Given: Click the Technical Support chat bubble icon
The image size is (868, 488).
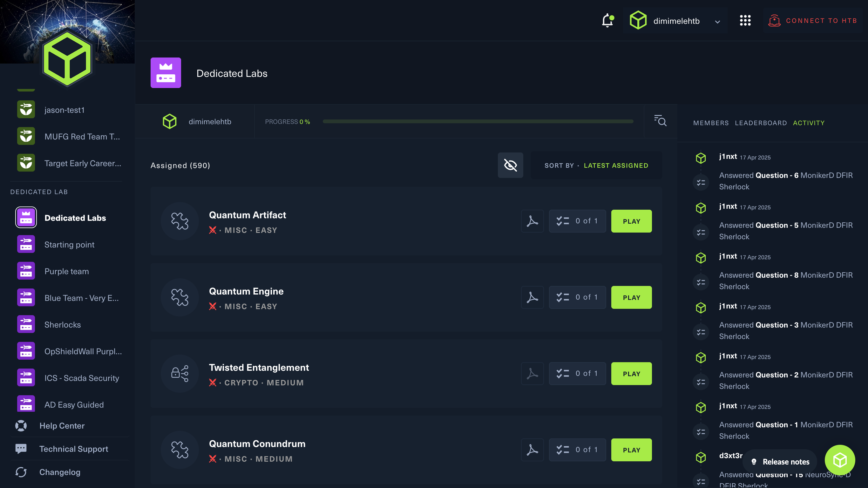Looking at the screenshot, I should coord(21,449).
